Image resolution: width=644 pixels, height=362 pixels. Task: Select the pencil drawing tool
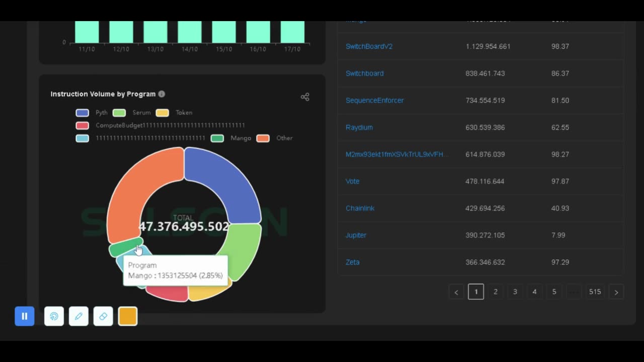(78, 316)
